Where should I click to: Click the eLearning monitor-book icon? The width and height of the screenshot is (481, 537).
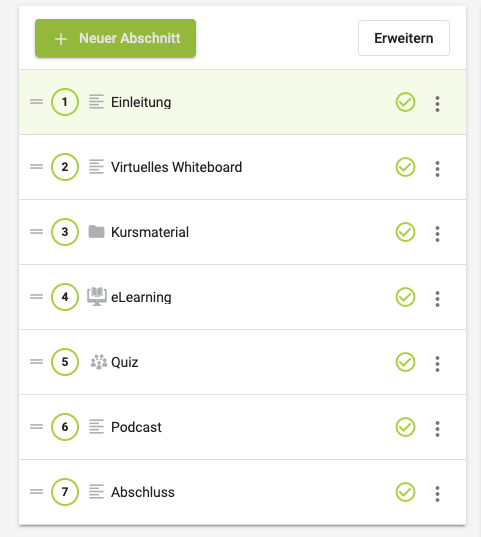97,297
